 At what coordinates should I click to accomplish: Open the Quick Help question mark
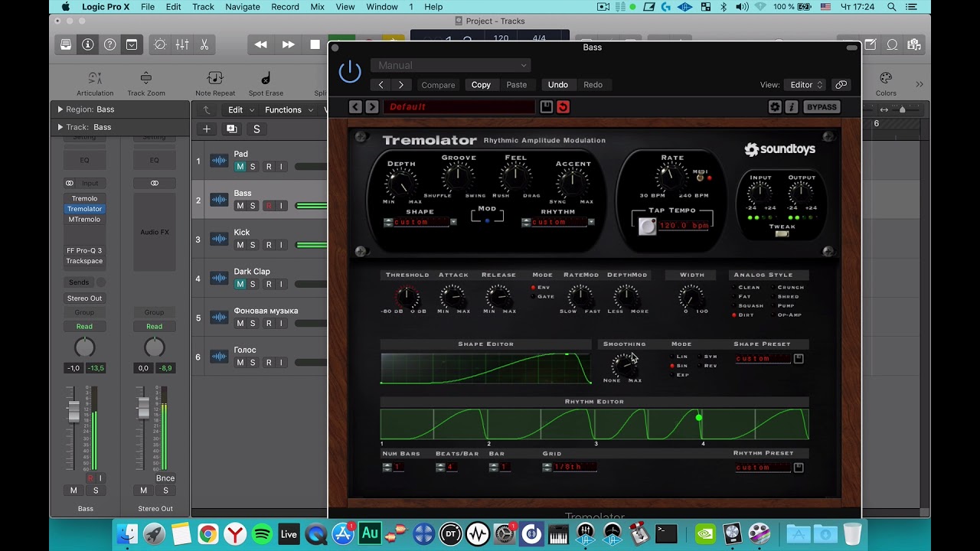(109, 44)
